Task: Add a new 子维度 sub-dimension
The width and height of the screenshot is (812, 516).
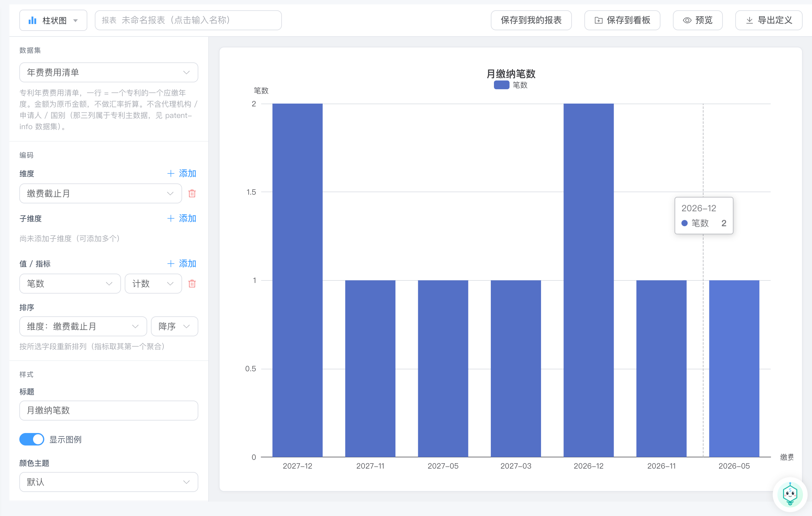Action: (182, 218)
